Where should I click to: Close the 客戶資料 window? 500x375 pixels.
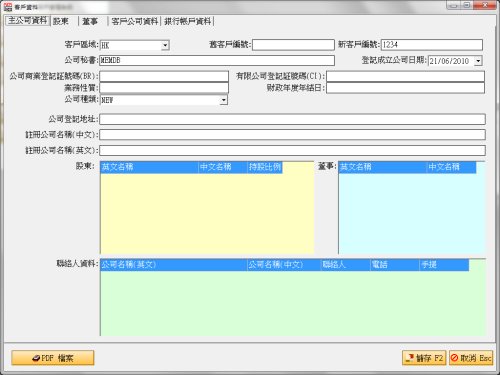tap(485, 5)
